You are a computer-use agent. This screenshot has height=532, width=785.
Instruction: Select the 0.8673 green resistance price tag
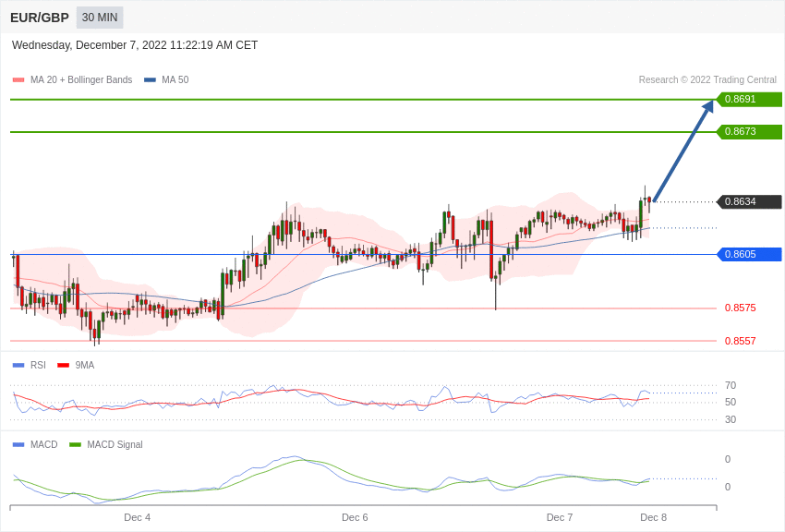749,132
